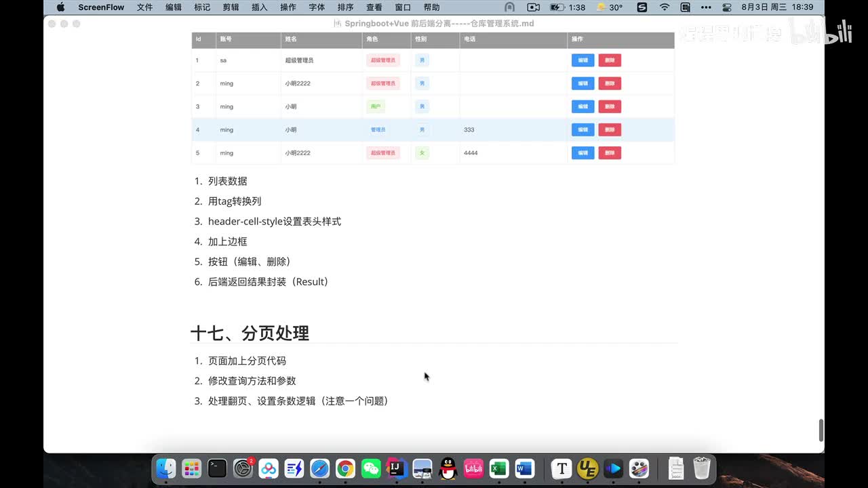Click 删除 button in row 5 with 4444
This screenshot has width=868, height=488.
coord(610,152)
